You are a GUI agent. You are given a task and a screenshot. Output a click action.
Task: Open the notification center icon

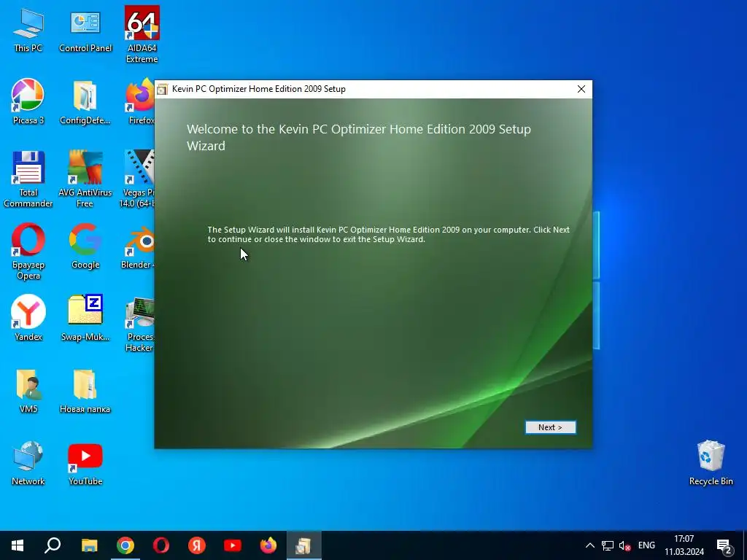click(724, 545)
